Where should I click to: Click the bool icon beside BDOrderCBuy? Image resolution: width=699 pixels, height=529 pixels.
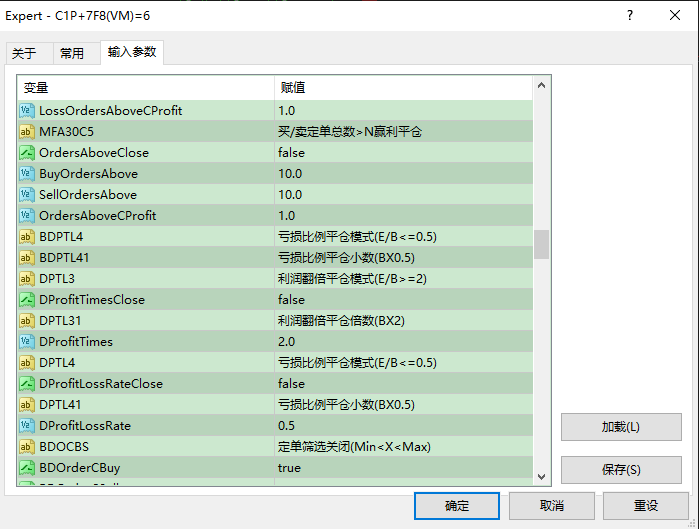tap(27, 467)
